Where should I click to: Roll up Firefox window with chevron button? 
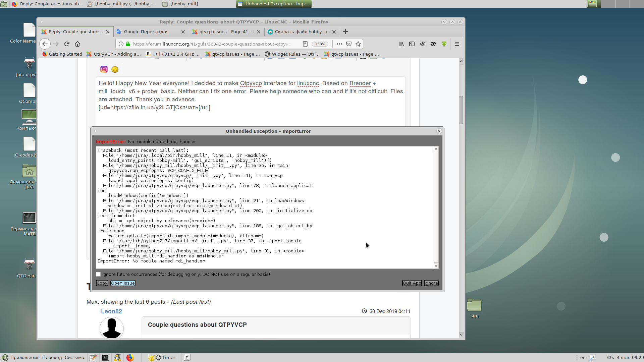(444, 22)
